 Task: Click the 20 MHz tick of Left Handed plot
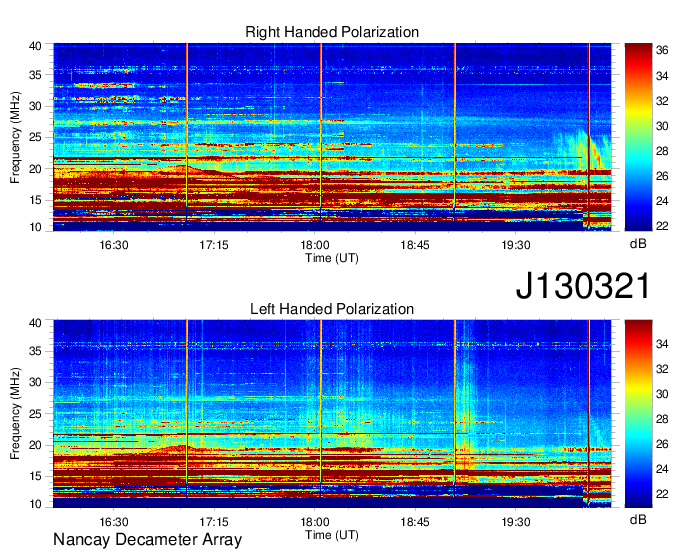point(36,445)
